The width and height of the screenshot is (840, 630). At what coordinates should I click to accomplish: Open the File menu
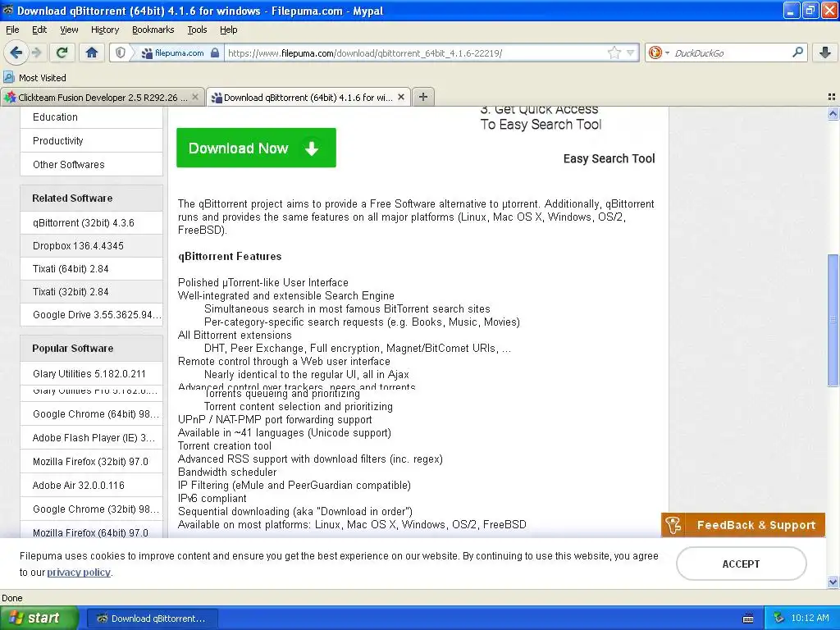point(12,30)
